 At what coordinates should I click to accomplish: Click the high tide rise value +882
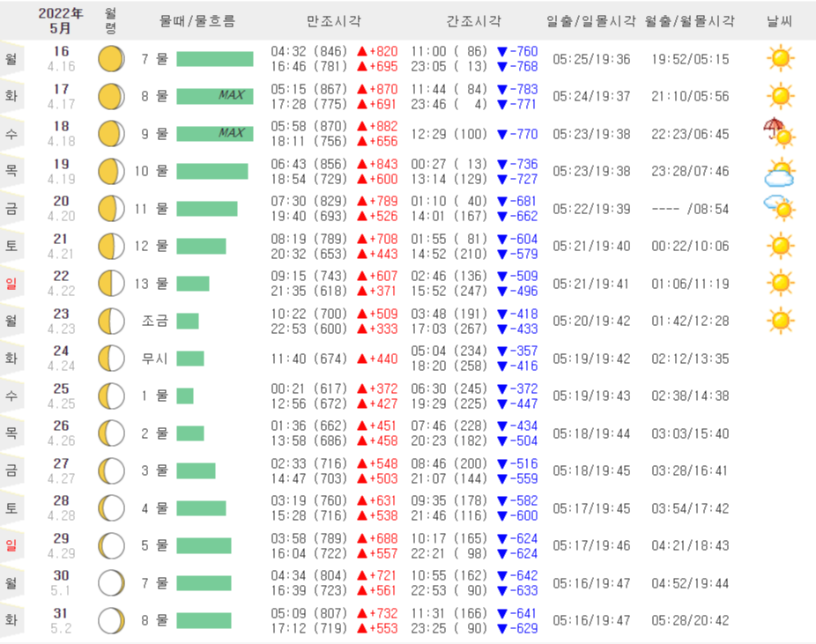(x=378, y=126)
